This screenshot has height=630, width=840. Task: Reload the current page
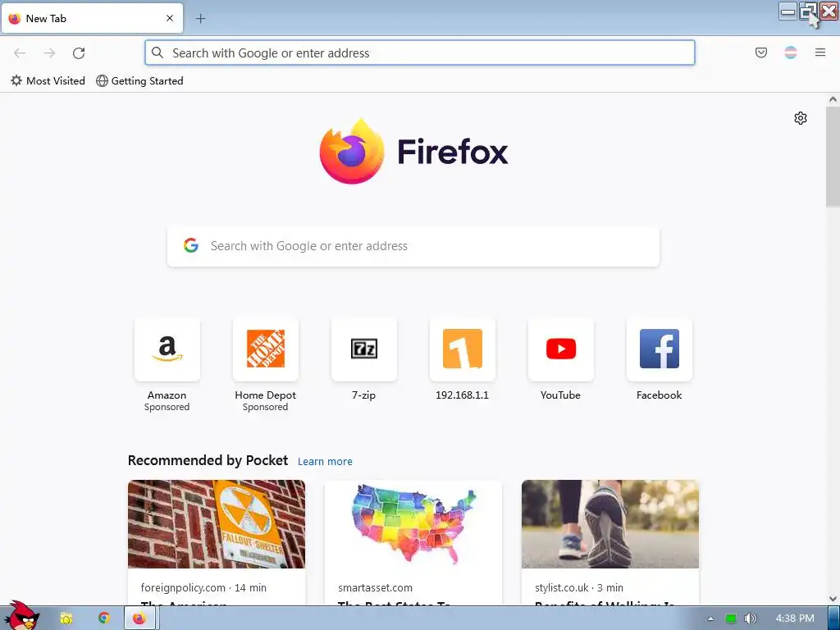[x=79, y=52]
